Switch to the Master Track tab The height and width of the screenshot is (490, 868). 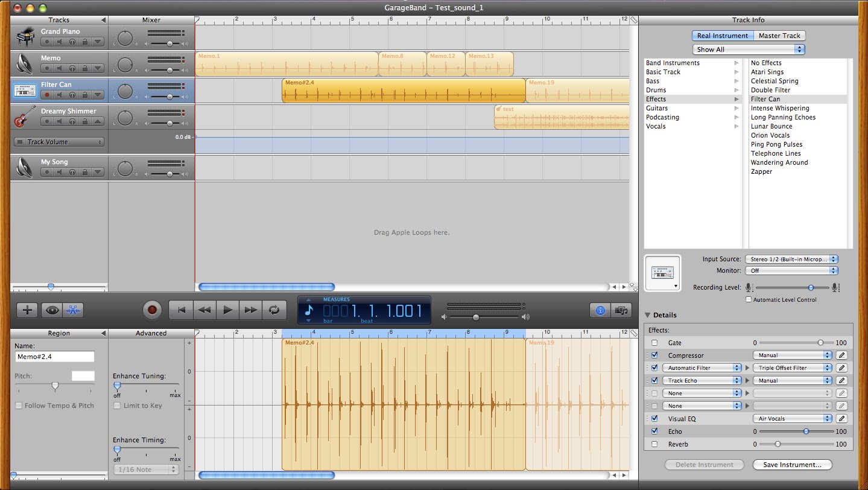click(779, 36)
